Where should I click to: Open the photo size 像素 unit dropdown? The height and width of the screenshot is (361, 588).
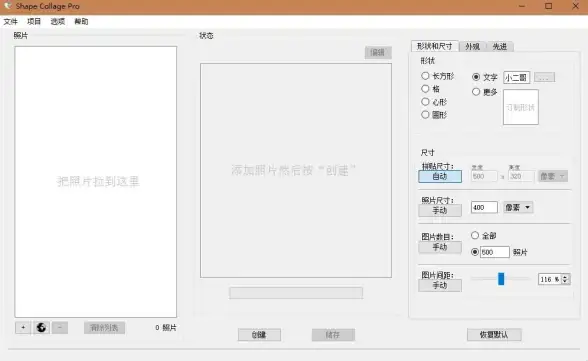click(518, 207)
